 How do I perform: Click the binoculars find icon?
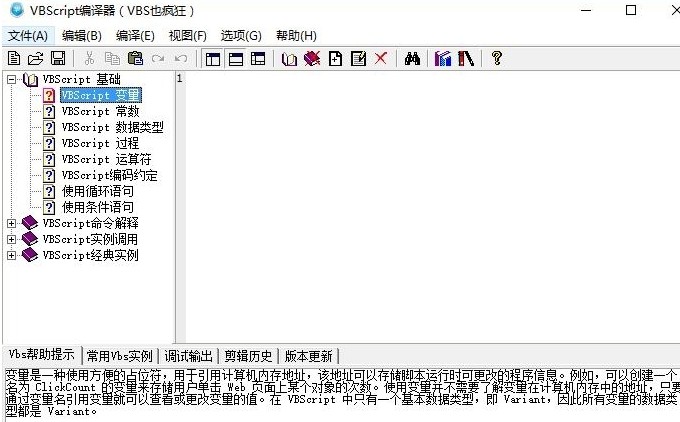click(411, 59)
